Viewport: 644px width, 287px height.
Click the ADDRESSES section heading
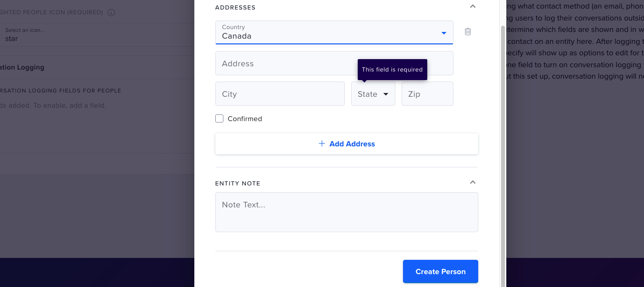[235, 8]
